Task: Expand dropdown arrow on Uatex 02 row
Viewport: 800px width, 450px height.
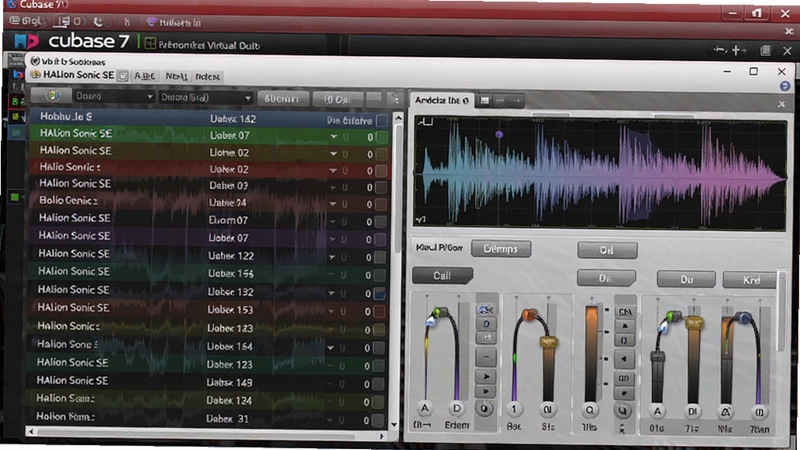Action: click(x=333, y=170)
